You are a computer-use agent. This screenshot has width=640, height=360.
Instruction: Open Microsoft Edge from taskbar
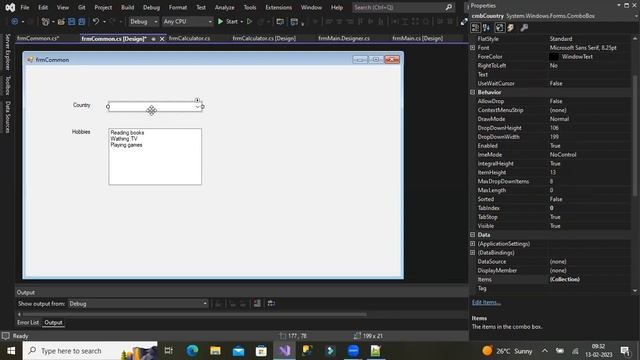click(192, 351)
